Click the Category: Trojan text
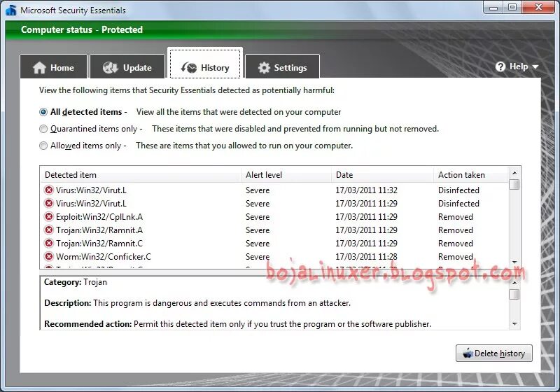560x392 pixels. [76, 282]
